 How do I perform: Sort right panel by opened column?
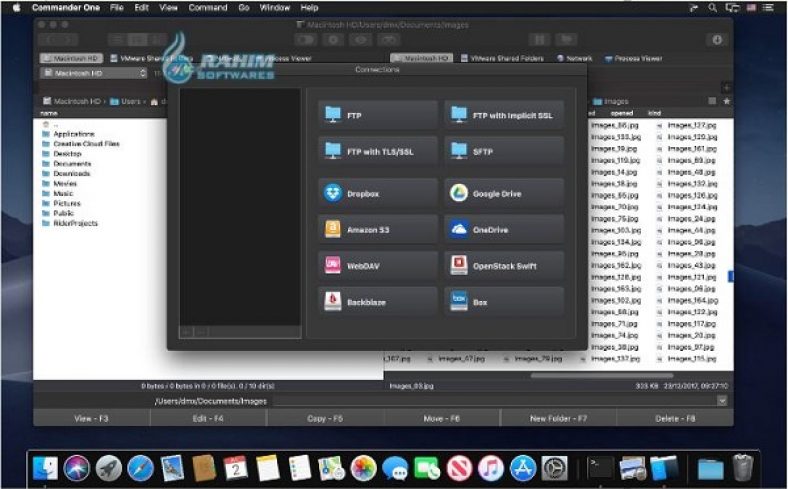tap(622, 113)
